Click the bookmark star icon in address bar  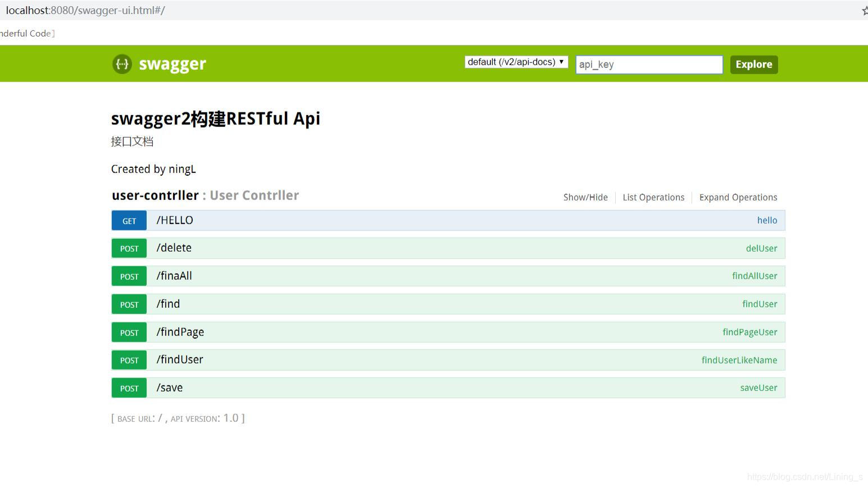[865, 11]
